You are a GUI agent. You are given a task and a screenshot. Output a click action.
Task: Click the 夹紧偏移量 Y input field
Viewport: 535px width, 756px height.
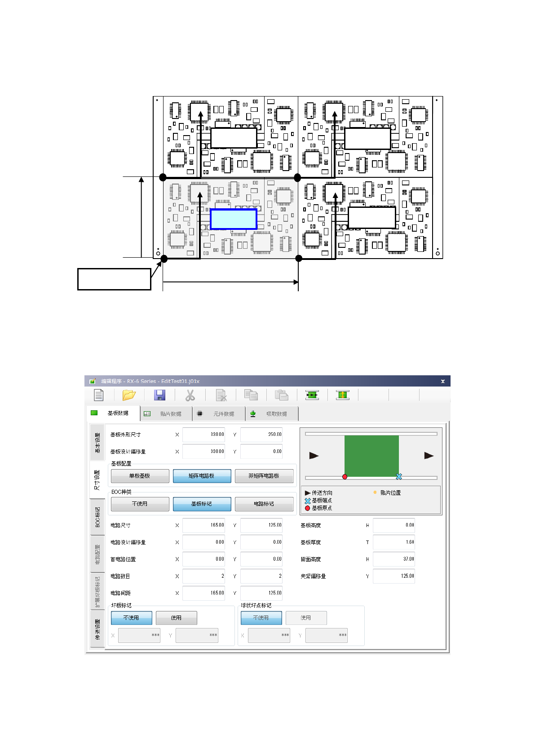pyautogui.click(x=394, y=576)
